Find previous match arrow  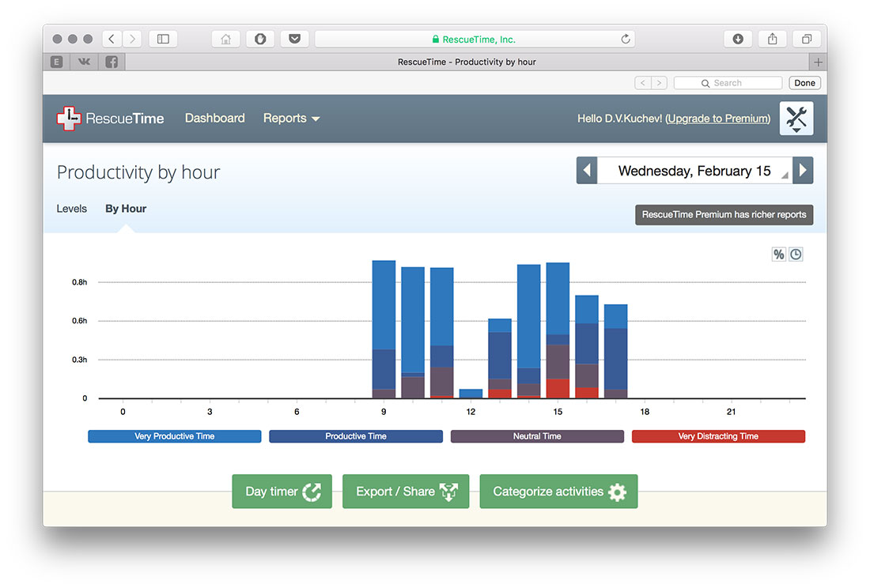click(643, 83)
